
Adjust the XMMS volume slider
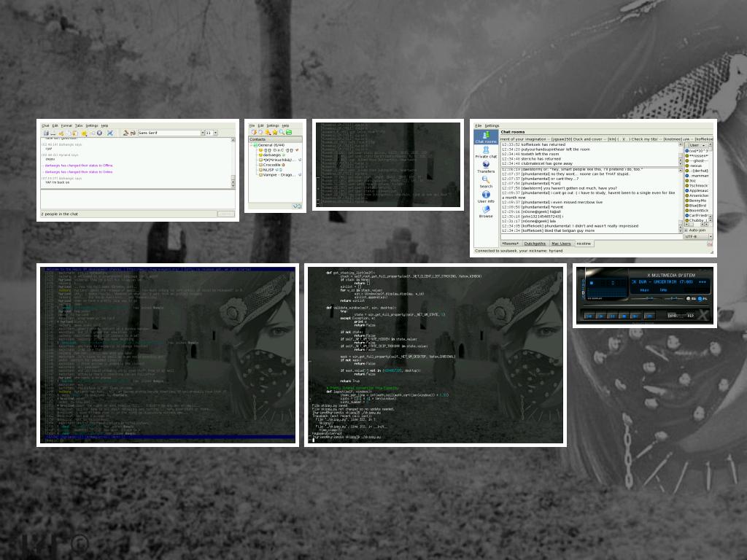coord(645,298)
